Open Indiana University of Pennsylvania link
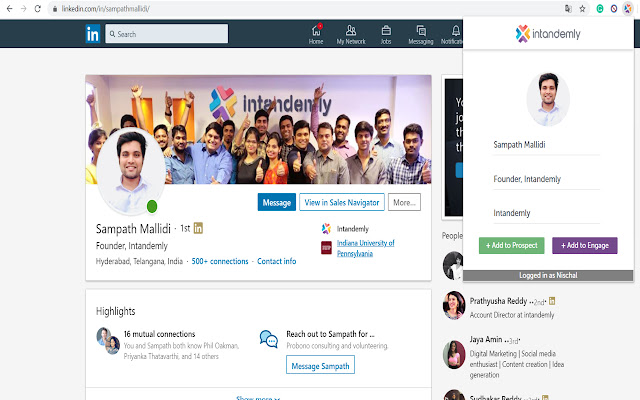Viewport: 640px width, 400px height. (366, 248)
